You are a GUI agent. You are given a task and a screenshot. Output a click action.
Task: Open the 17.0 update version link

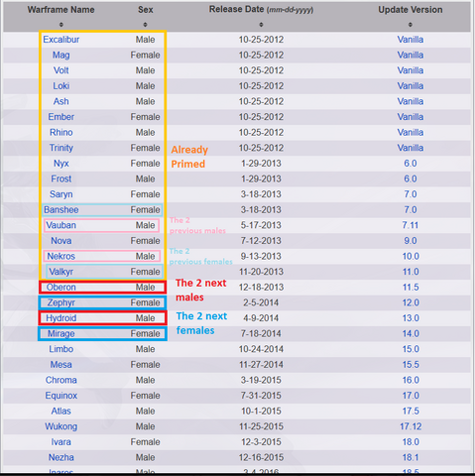point(411,396)
